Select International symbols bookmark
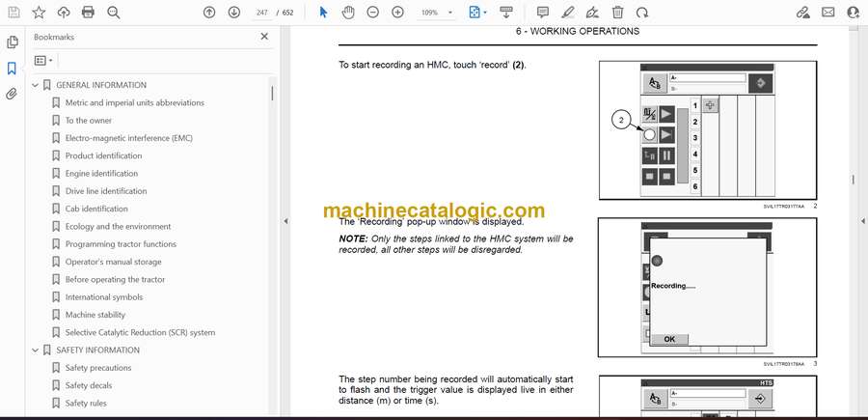Viewport: 868px width, 420px height. coord(104,297)
